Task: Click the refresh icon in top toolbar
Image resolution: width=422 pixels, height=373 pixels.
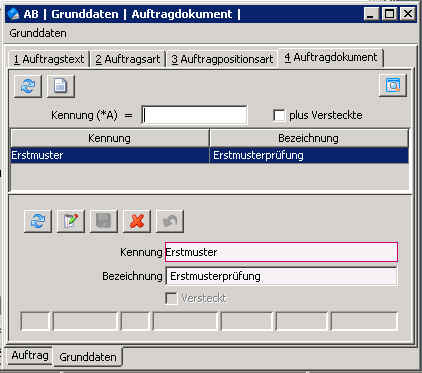Action: tap(28, 86)
